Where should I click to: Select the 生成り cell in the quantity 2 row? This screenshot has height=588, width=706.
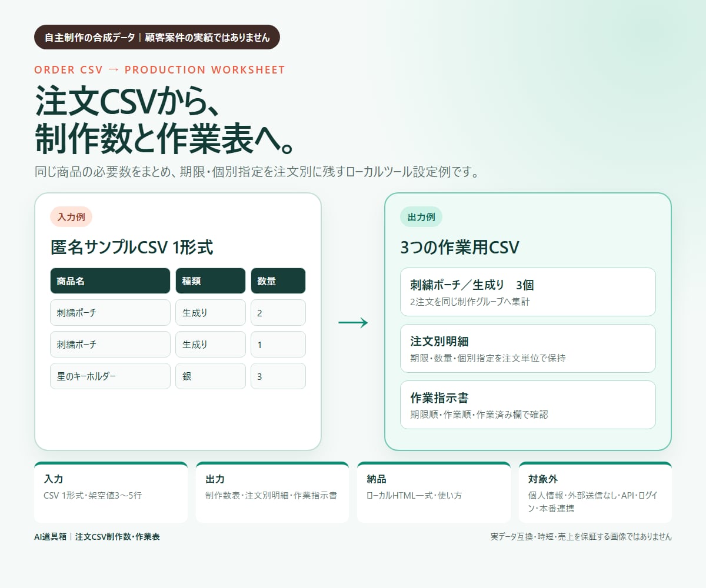211,313
